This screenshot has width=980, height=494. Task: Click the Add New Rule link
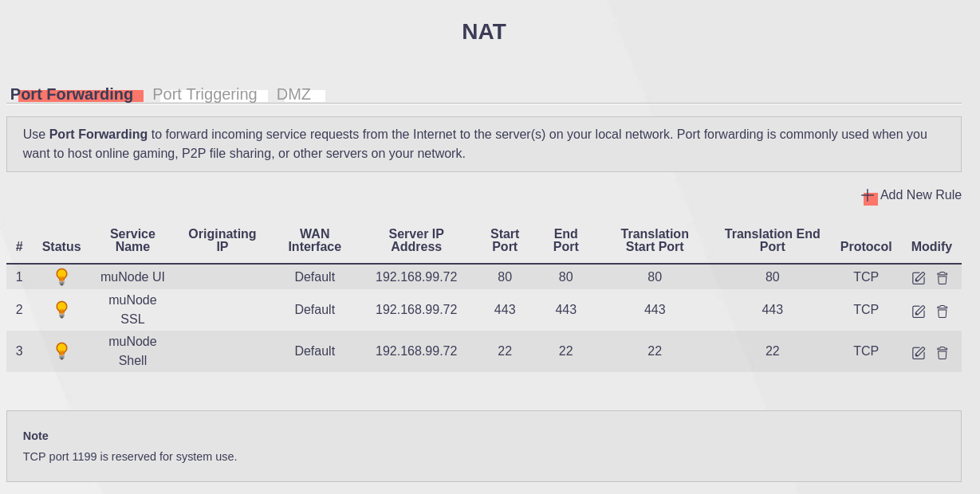(920, 195)
